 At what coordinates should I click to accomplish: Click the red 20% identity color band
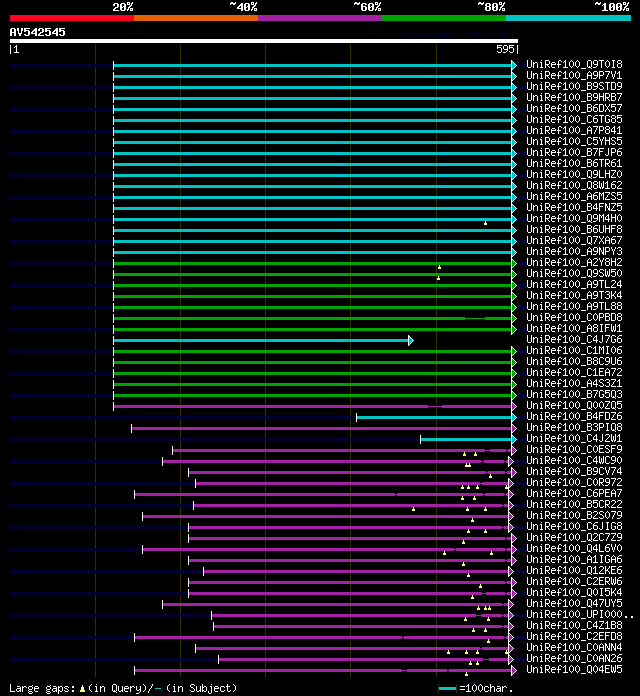click(x=72, y=18)
